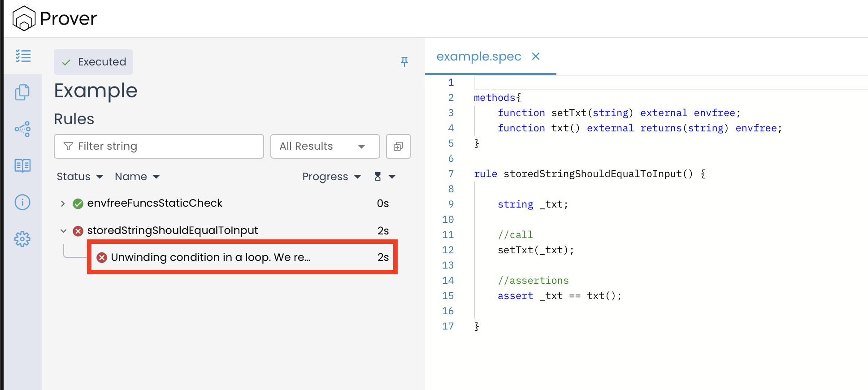The image size is (868, 390).
Task: Collapse the storedStringShouldEqualToInput rule
Action: coord(63,231)
